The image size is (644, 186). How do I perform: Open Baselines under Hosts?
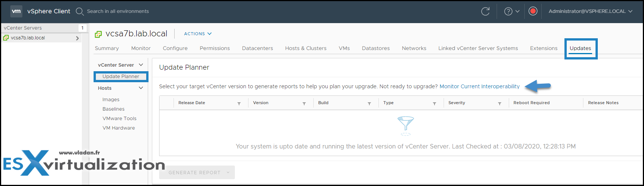click(x=113, y=109)
